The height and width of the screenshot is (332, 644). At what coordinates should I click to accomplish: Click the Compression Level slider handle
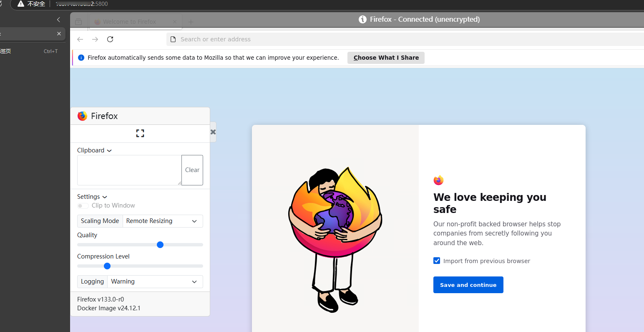[x=107, y=266]
